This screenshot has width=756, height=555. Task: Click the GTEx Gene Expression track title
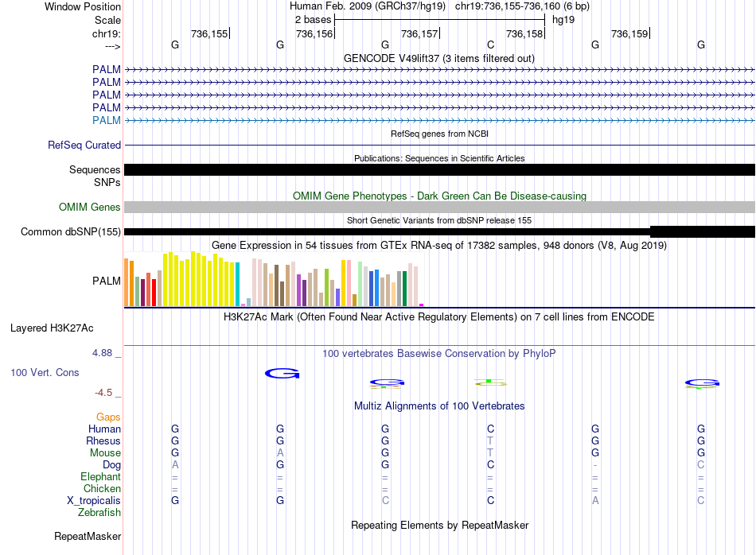(439, 245)
